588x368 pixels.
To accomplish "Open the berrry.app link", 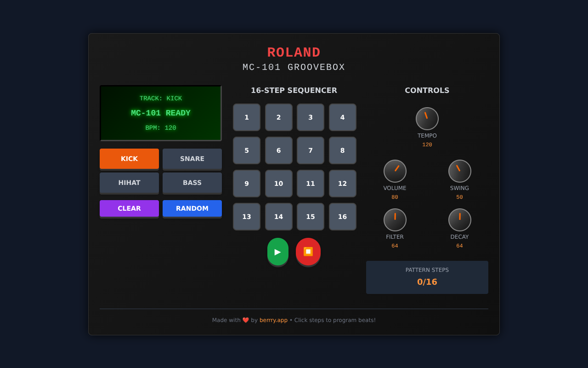I will [273, 320].
